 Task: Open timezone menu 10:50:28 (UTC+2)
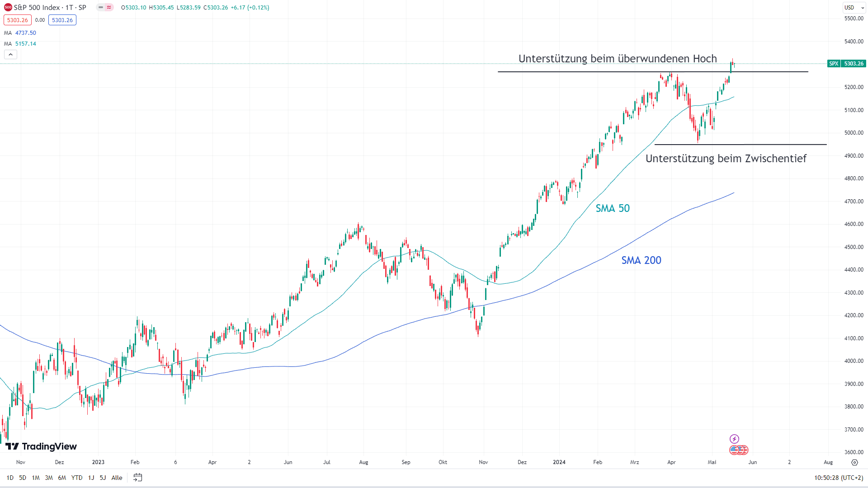coord(839,478)
